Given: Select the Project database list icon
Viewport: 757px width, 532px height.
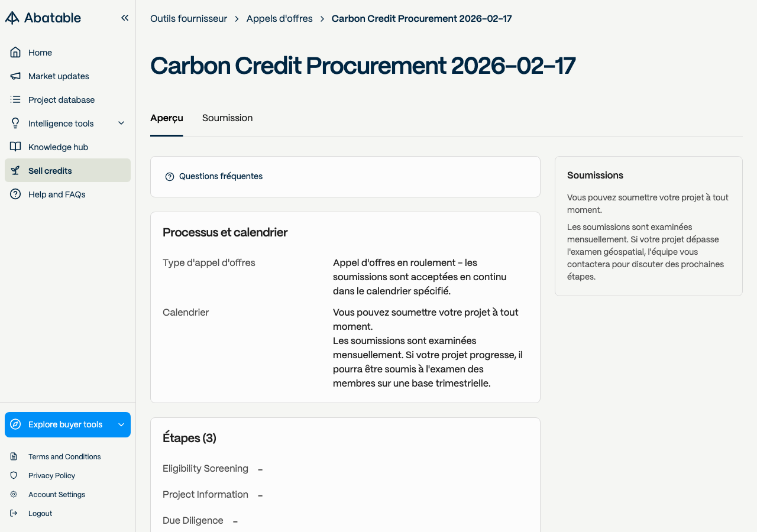Looking at the screenshot, I should coord(15,100).
